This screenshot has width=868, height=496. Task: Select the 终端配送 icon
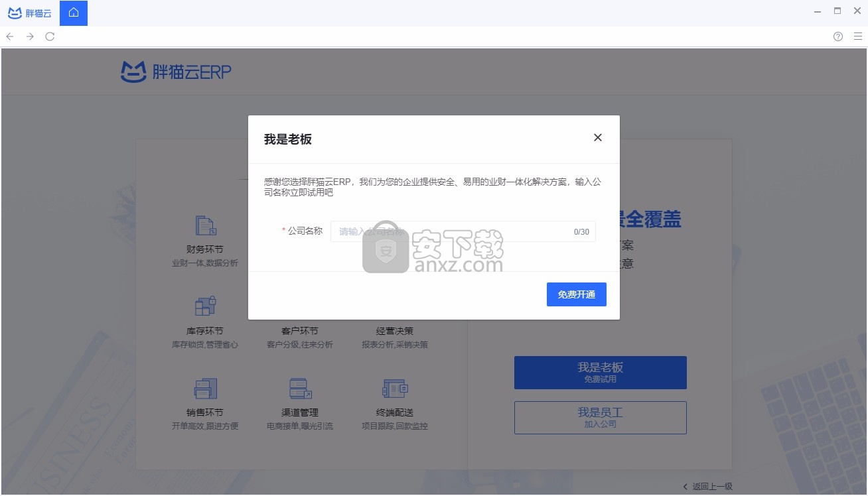[395, 389]
